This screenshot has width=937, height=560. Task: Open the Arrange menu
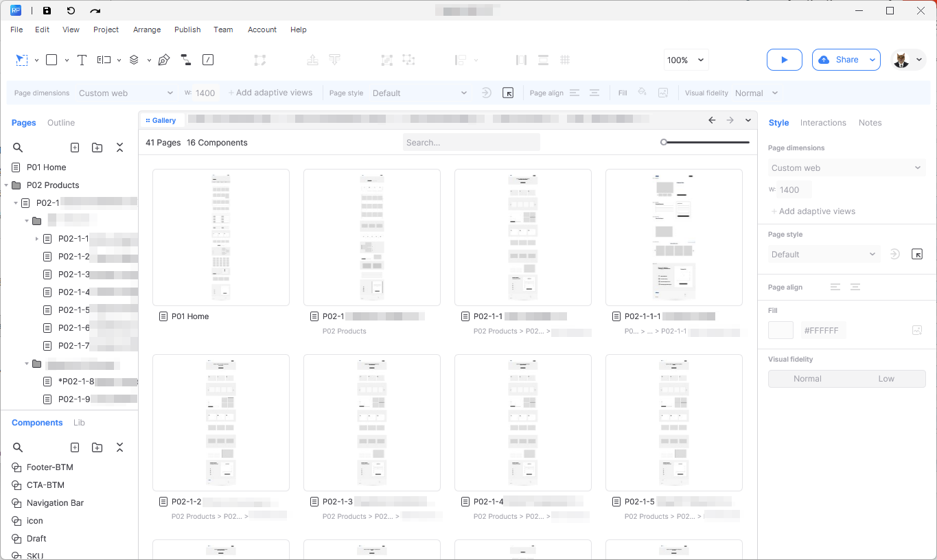(147, 30)
